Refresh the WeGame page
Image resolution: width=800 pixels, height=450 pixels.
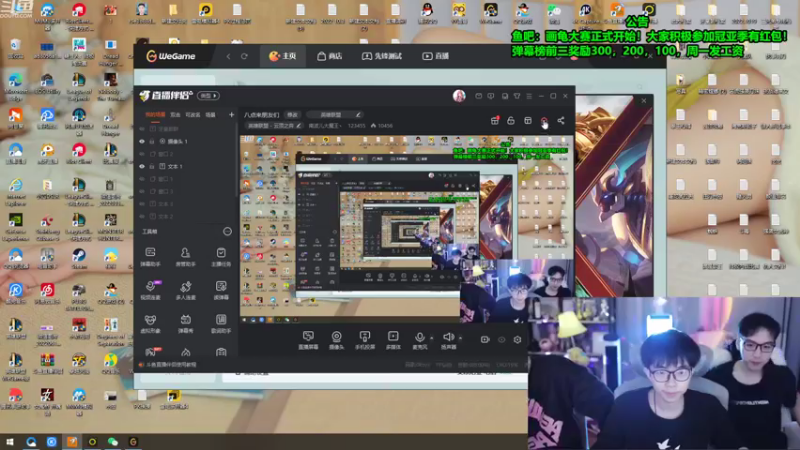click(244, 56)
